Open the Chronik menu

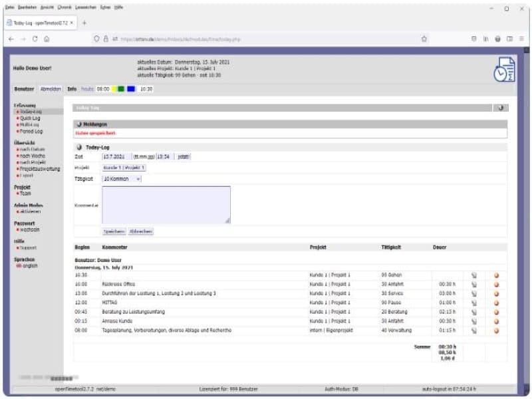(65, 7)
